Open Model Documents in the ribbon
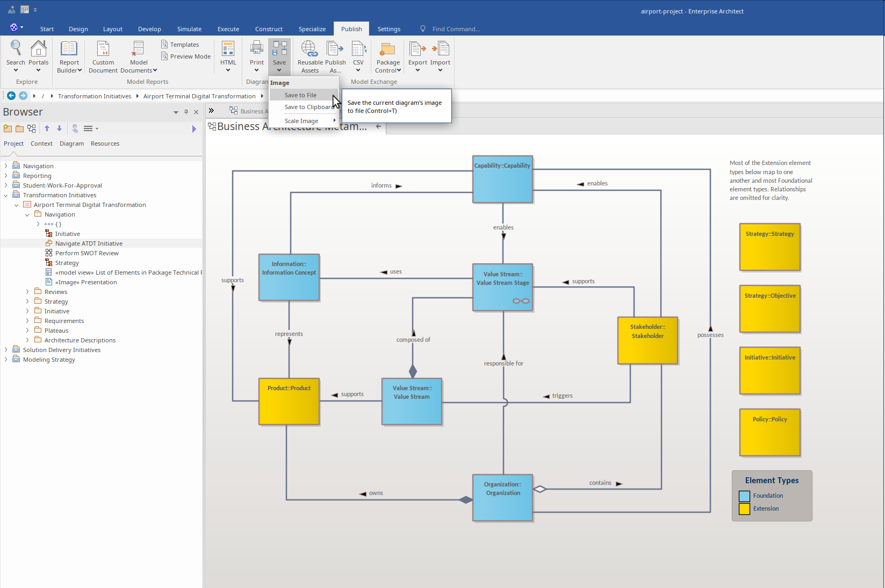885x588 pixels. 139,56
